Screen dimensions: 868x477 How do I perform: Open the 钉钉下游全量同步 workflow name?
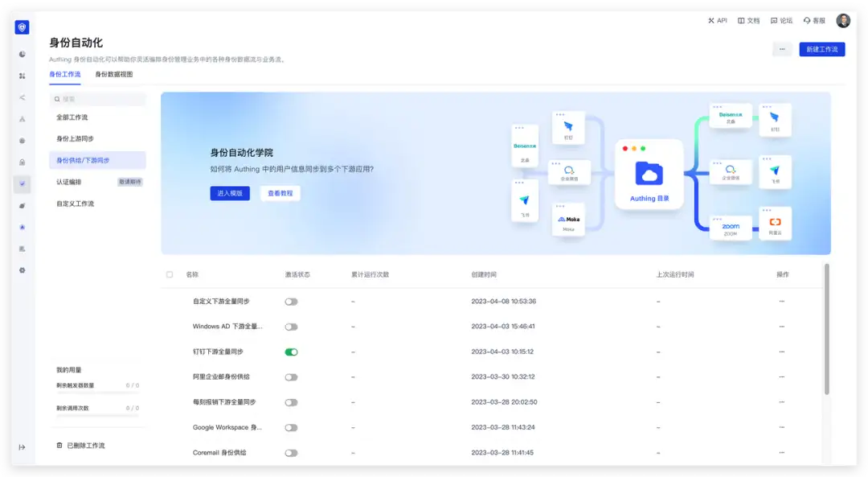[x=218, y=352]
